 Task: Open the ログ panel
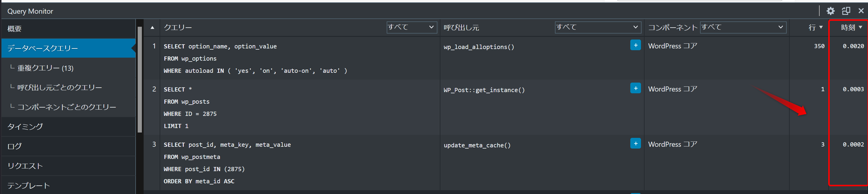pos(69,146)
